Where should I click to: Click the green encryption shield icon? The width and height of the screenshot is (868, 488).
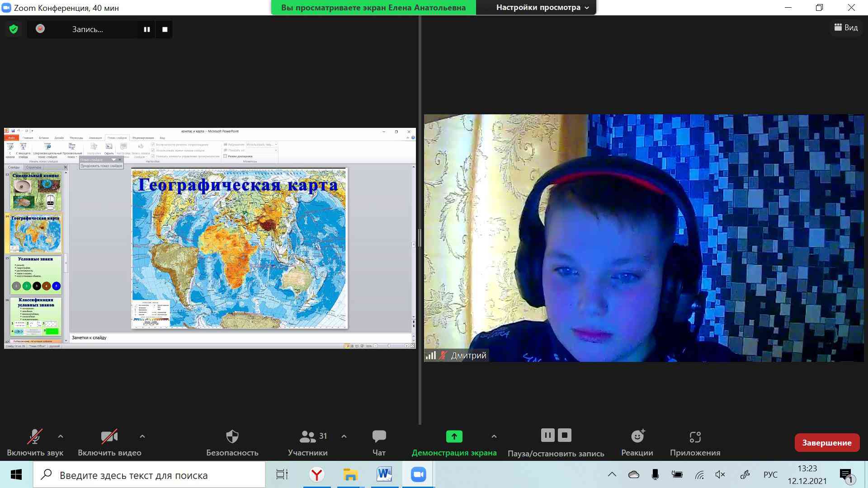pyautogui.click(x=14, y=29)
